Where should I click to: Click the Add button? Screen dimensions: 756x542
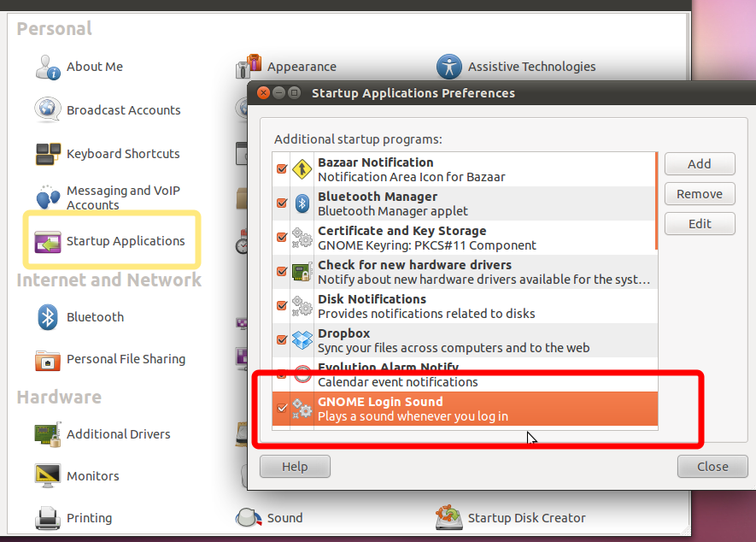(699, 164)
